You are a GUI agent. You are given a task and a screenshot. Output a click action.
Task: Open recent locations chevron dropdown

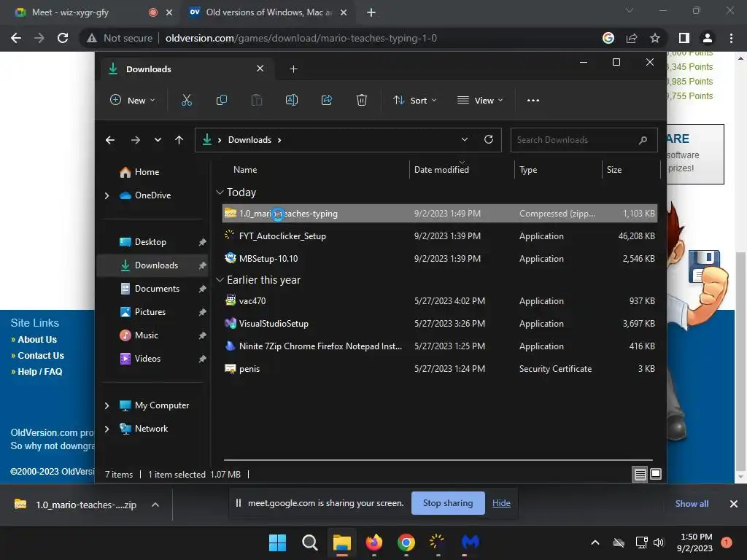[x=158, y=140]
